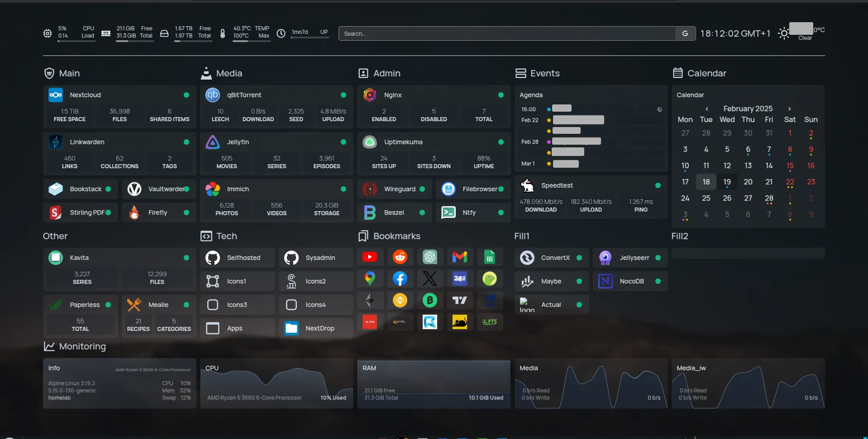
Task: Go to next month in calendar
Action: click(x=789, y=109)
